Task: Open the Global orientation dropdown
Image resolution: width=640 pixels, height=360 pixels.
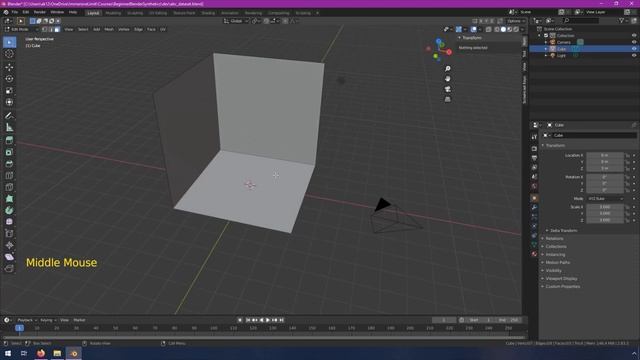Action: click(236, 21)
